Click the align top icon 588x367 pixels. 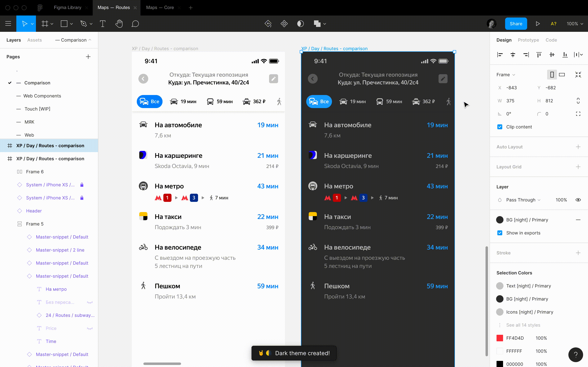point(539,55)
